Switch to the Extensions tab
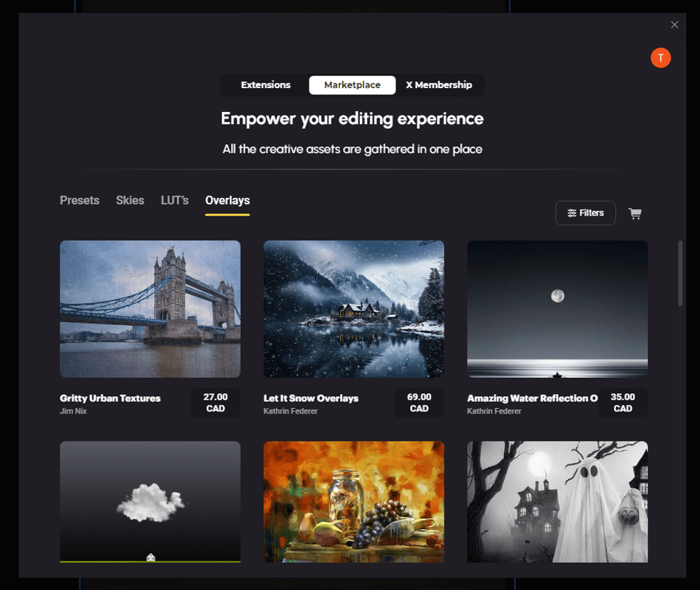The height and width of the screenshot is (590, 700). 265,85
